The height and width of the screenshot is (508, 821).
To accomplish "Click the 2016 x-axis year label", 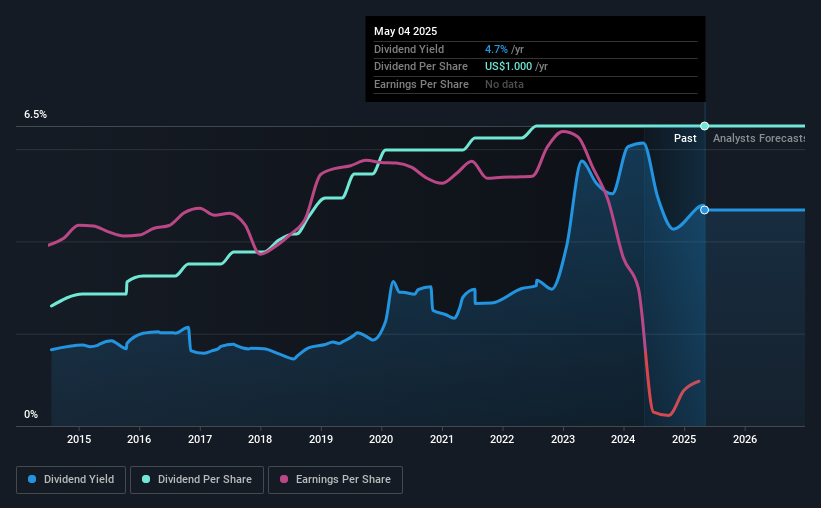I will coord(139,439).
